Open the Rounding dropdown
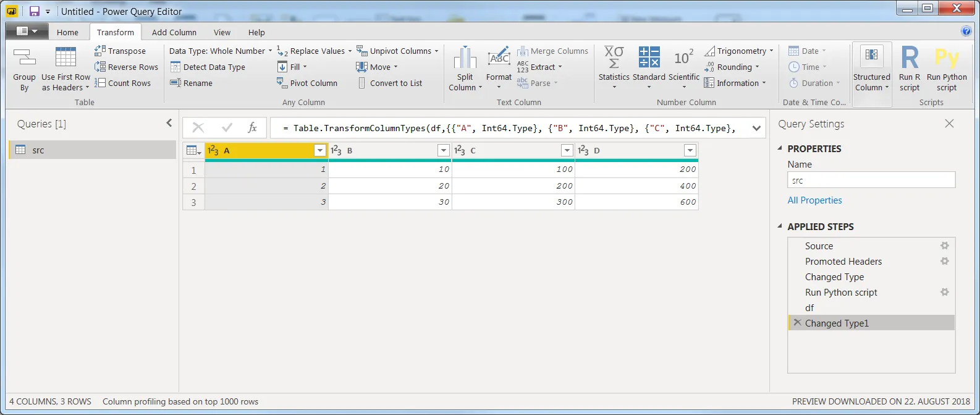 732,67
